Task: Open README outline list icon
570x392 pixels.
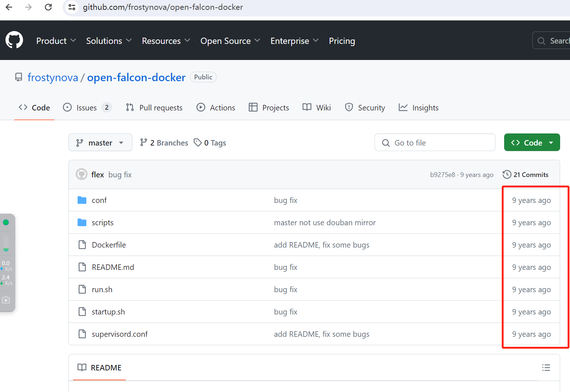Action: [546, 367]
